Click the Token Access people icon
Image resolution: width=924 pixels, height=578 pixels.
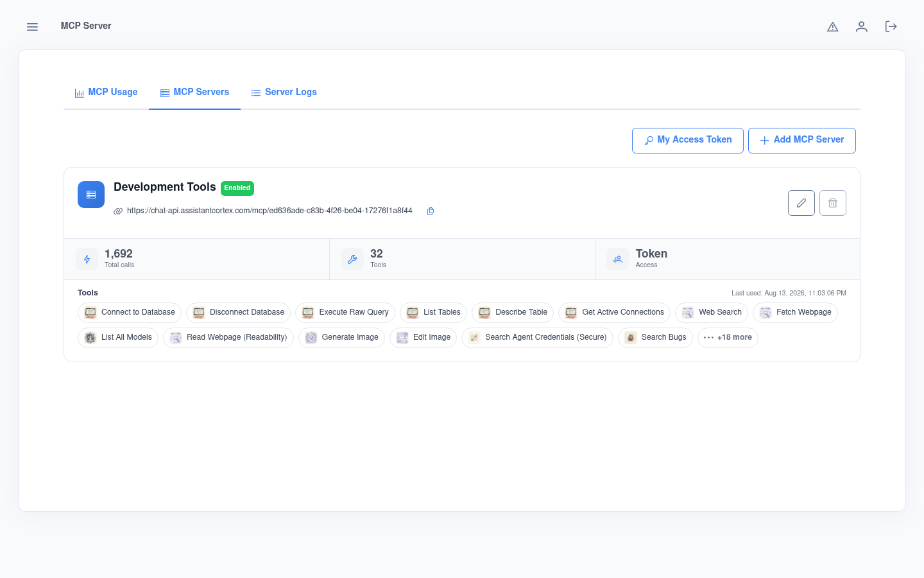[618, 259]
